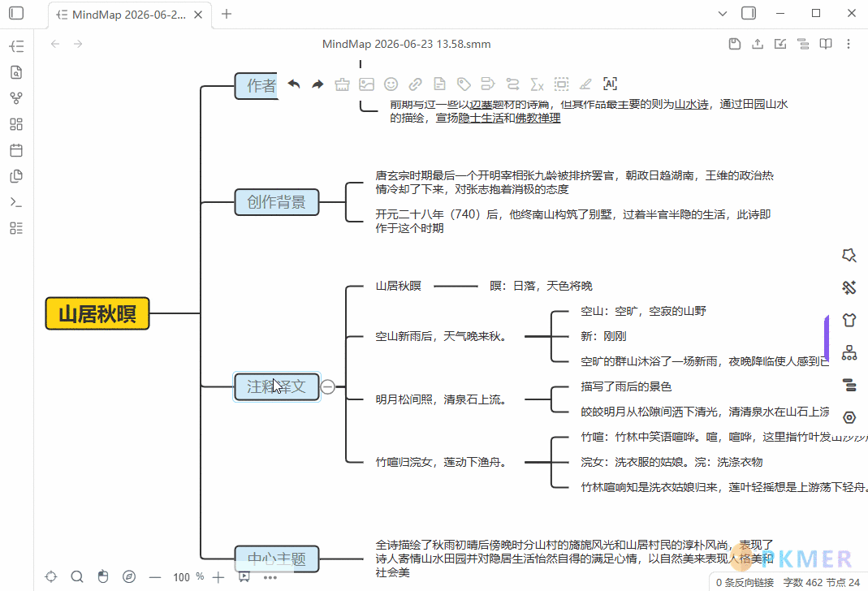Zoom out with minus button
868x591 pixels.
click(155, 577)
